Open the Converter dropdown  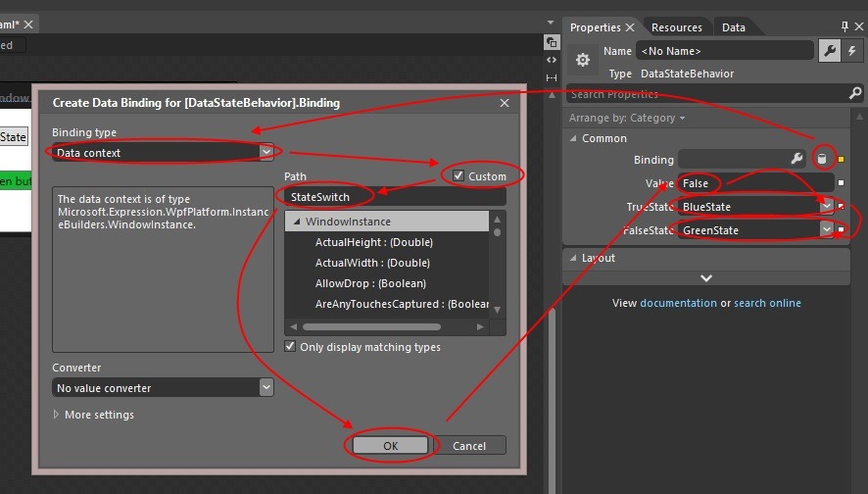click(265, 388)
